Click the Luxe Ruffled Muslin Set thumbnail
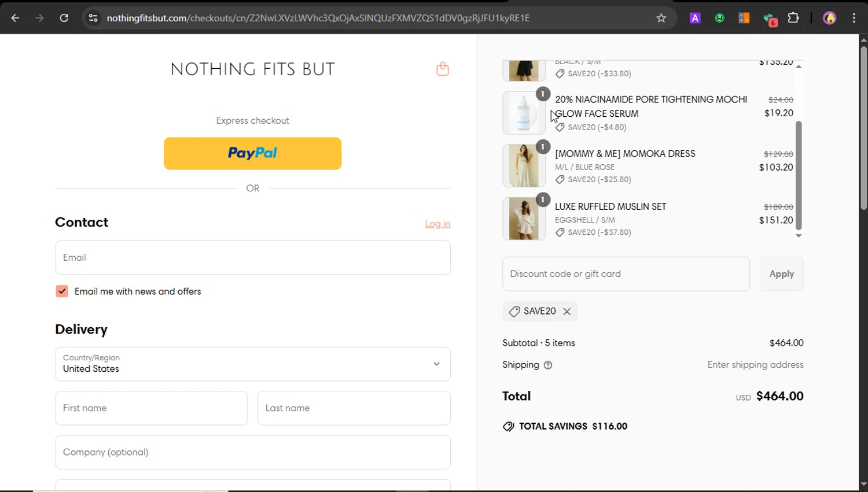868x492 pixels. click(524, 219)
